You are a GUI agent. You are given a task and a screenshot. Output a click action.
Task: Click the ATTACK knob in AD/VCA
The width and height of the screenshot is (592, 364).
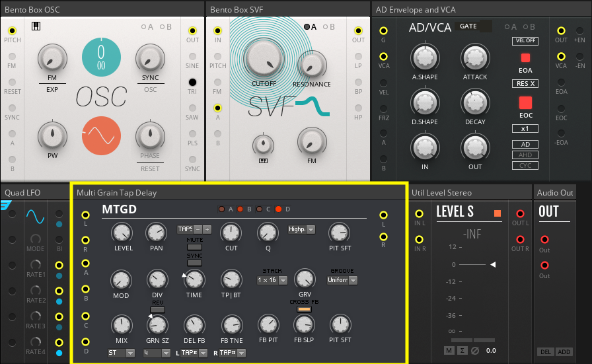[475, 57]
